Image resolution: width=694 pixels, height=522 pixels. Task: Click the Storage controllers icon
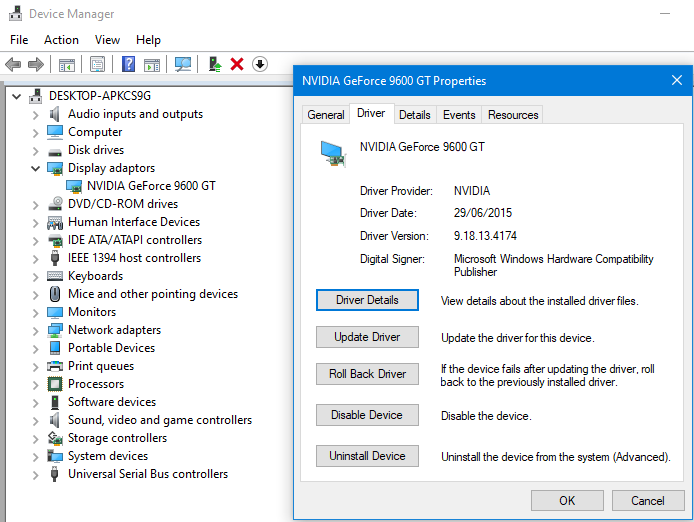pos(55,438)
